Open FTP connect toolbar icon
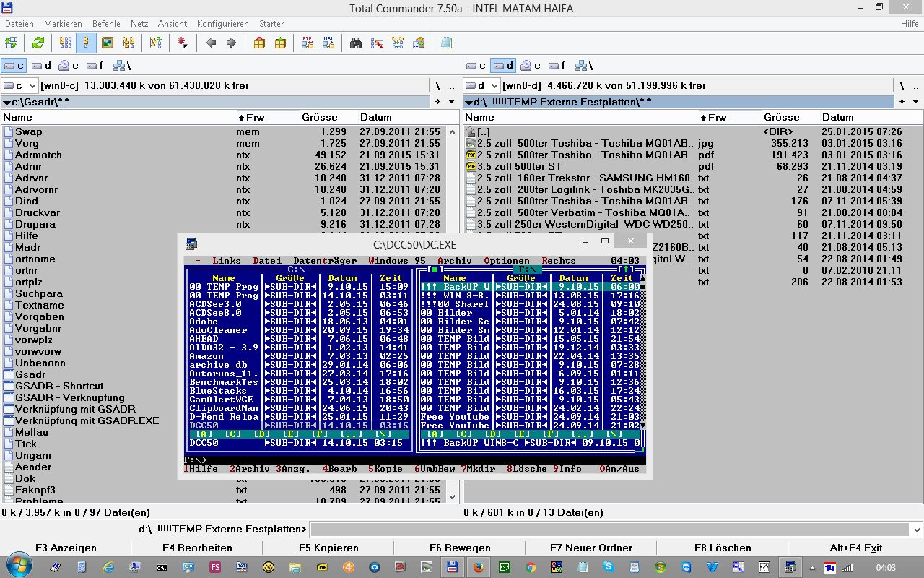Screen dimensions: 924x578 [308, 43]
